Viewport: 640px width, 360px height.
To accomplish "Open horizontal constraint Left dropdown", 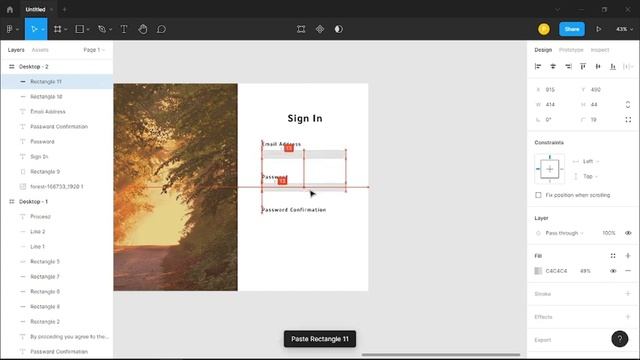I will [x=591, y=161].
